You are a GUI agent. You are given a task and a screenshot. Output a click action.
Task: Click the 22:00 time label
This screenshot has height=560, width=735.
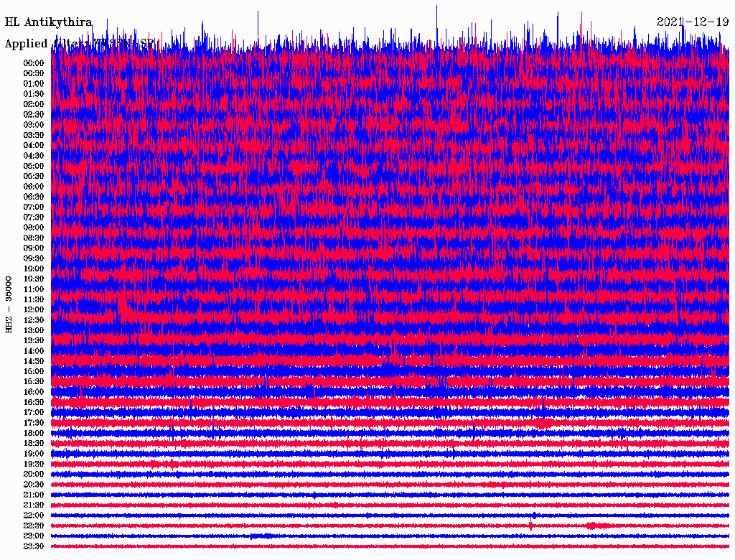tap(34, 515)
